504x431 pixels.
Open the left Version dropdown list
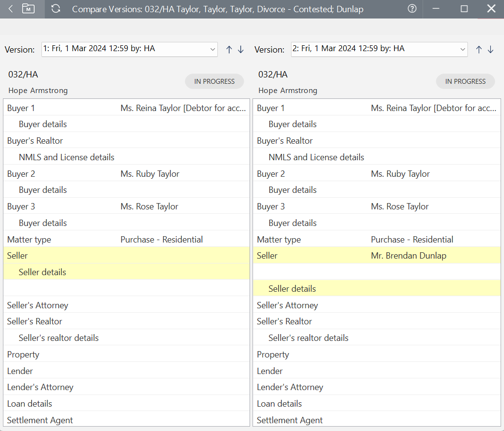213,49
